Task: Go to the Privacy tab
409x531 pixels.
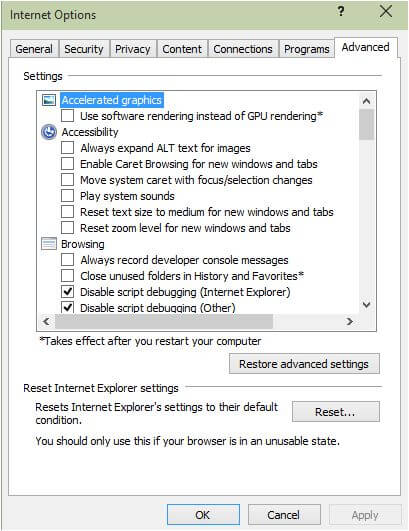Action: click(133, 49)
